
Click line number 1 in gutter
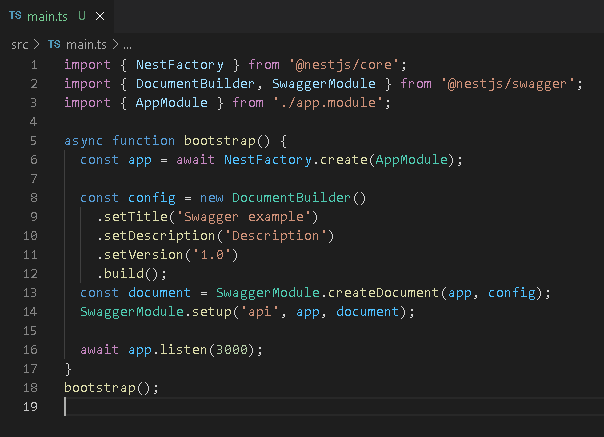[34, 65]
